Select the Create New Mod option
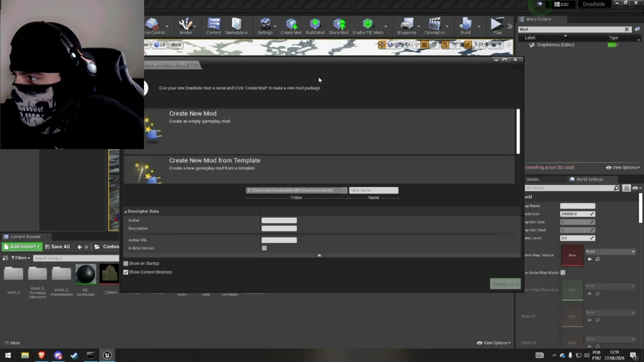This screenshot has height=362, width=644. [319, 131]
